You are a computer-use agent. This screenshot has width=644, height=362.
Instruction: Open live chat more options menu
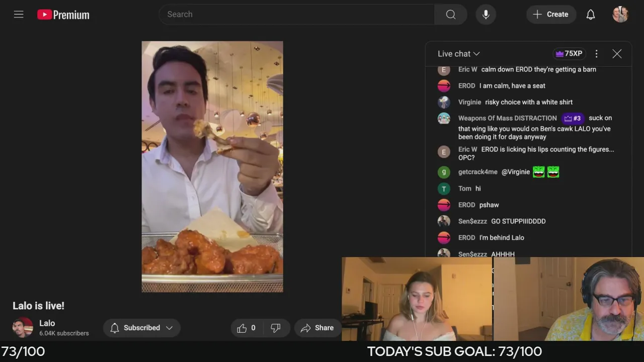(x=596, y=54)
